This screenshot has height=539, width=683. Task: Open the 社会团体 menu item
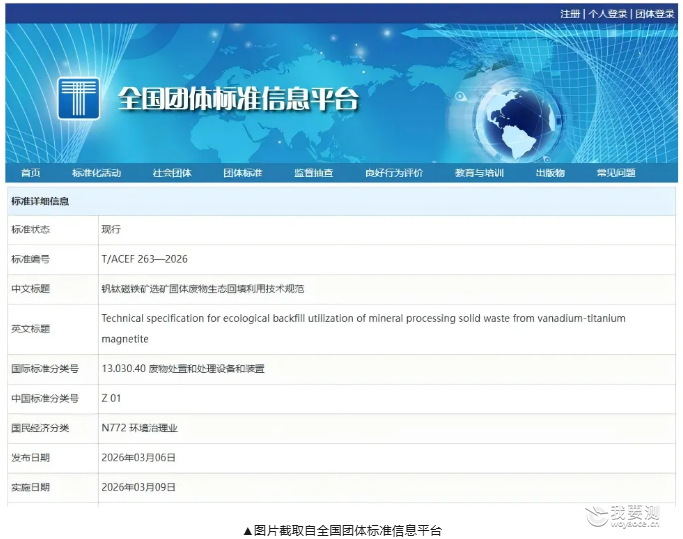tap(172, 173)
